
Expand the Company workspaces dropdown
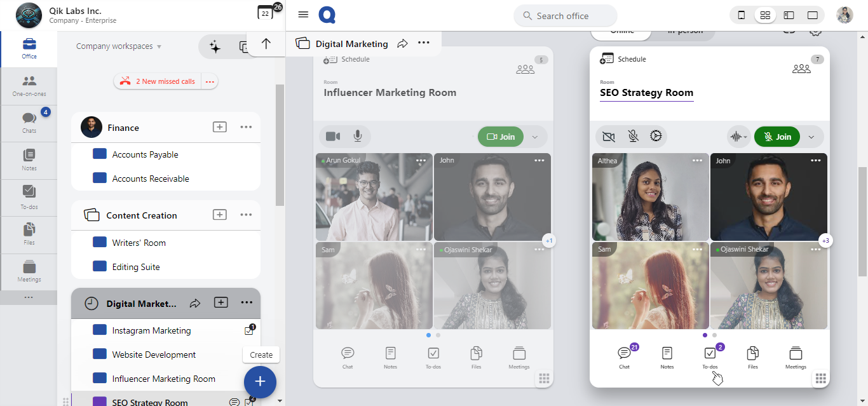119,46
